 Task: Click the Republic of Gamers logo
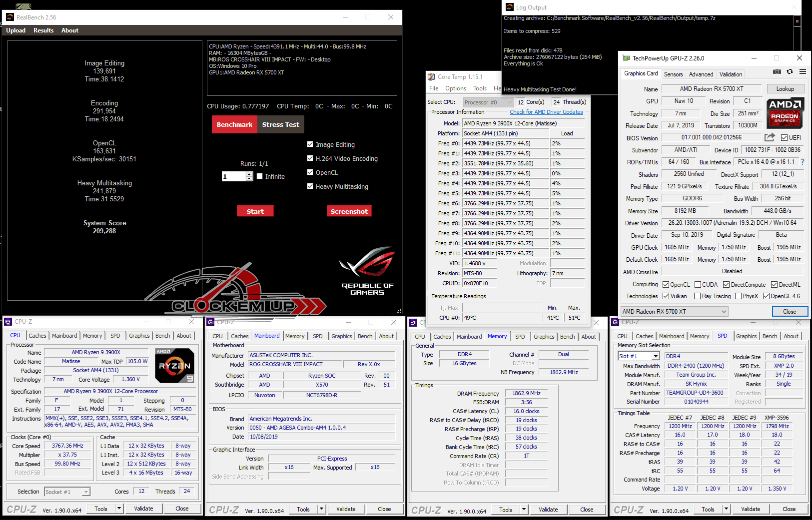pyautogui.click(x=367, y=271)
